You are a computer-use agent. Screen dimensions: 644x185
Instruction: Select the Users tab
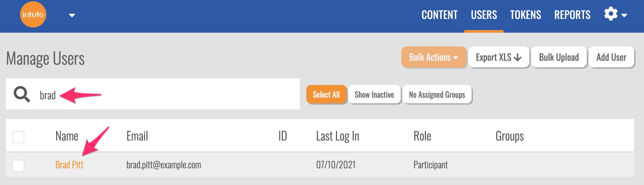coord(484,15)
